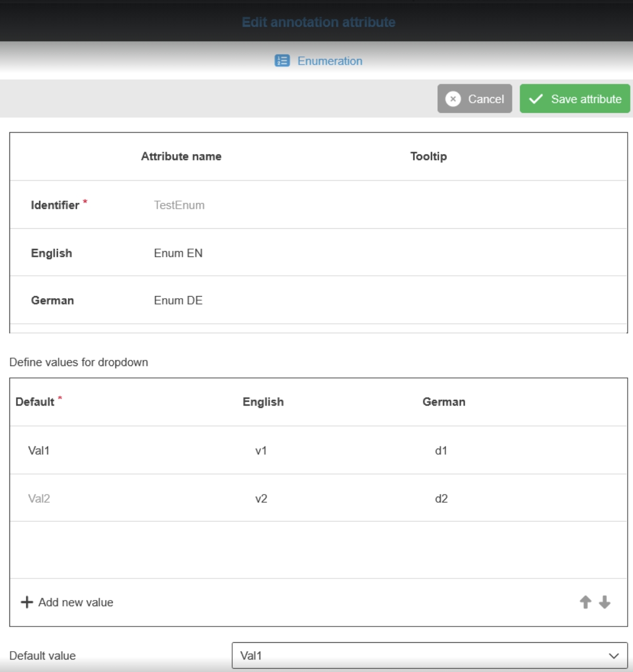The width and height of the screenshot is (633, 672).
Task: Select the Val2 default cell
Action: (39, 499)
